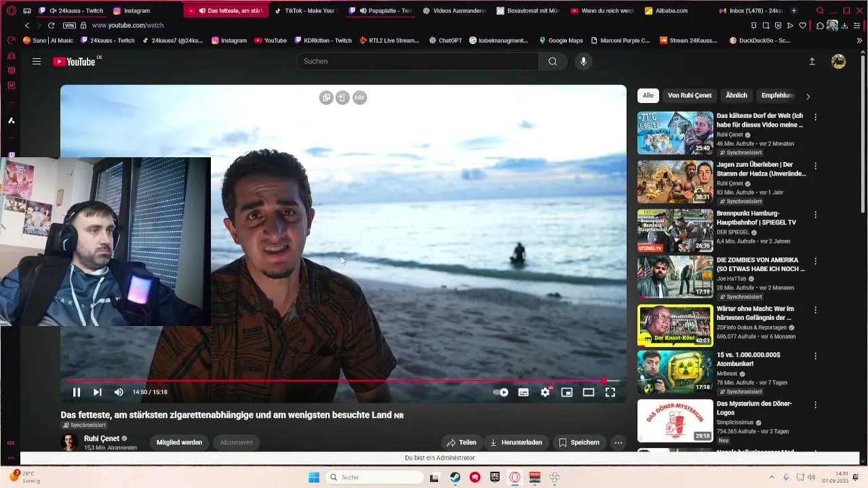Open the Ruhi Çenet channel avatar
This screenshot has width=868, height=488.
(x=69, y=443)
